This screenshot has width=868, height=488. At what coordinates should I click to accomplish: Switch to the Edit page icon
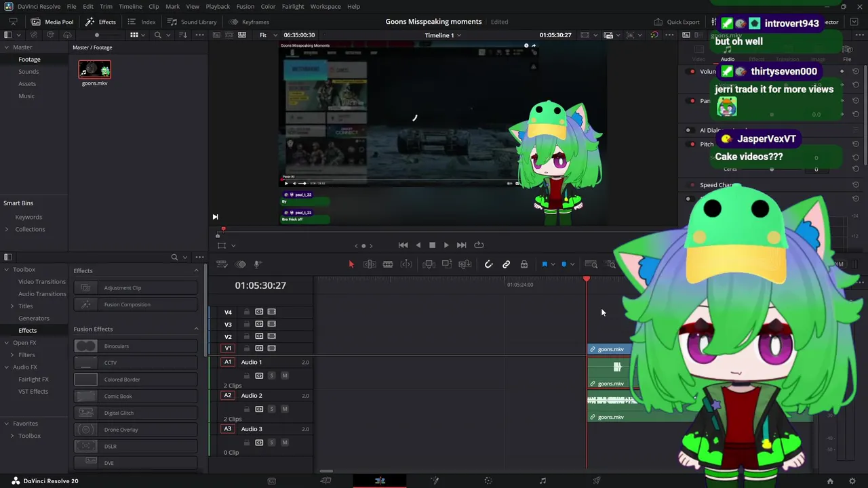(x=380, y=481)
